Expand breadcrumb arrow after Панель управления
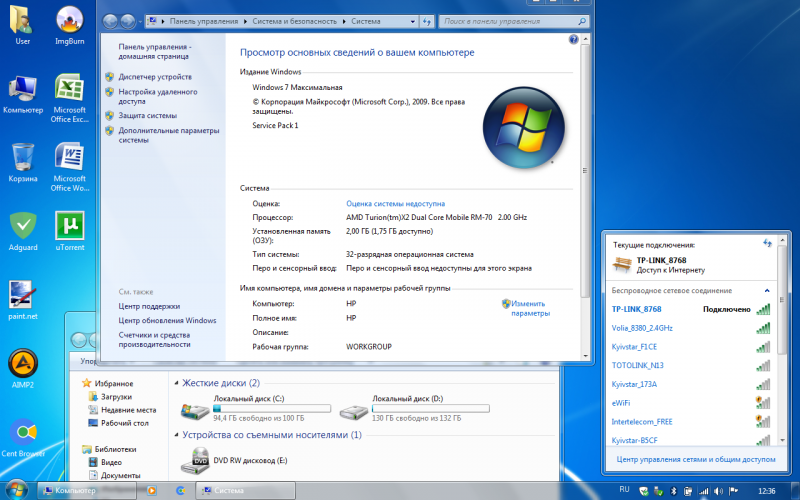This screenshot has height=500, width=800. tap(245, 21)
